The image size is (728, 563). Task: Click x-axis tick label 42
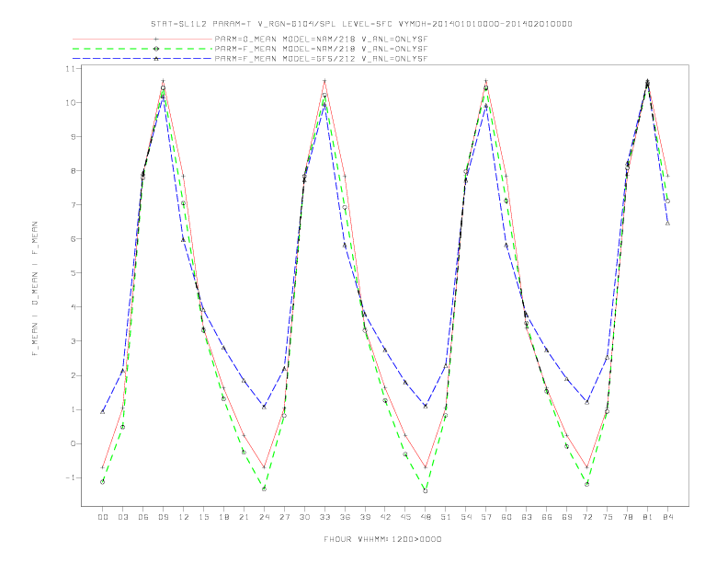tap(385, 517)
